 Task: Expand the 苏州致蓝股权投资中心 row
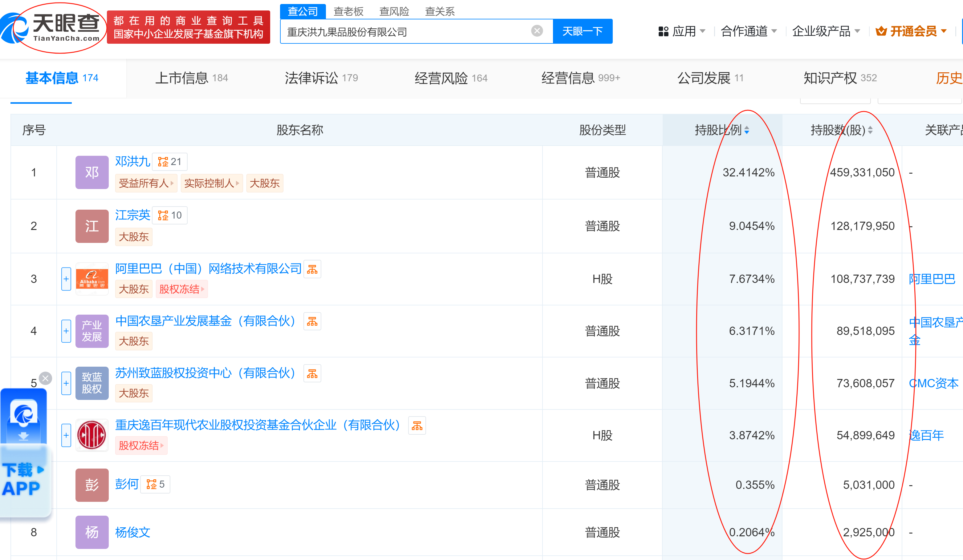(66, 383)
